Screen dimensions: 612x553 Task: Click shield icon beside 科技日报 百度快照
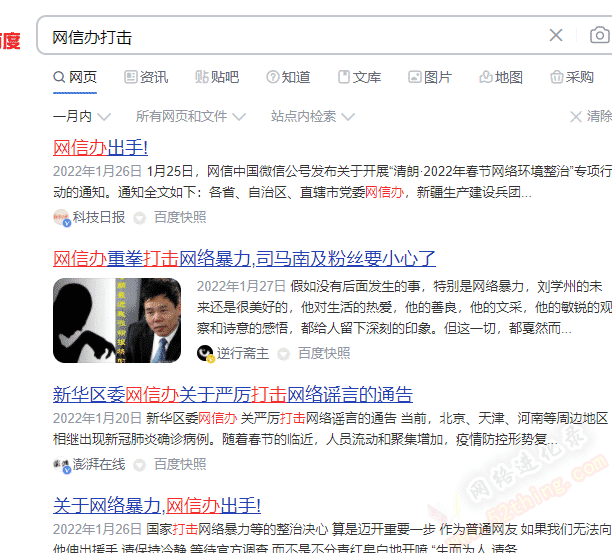click(139, 218)
